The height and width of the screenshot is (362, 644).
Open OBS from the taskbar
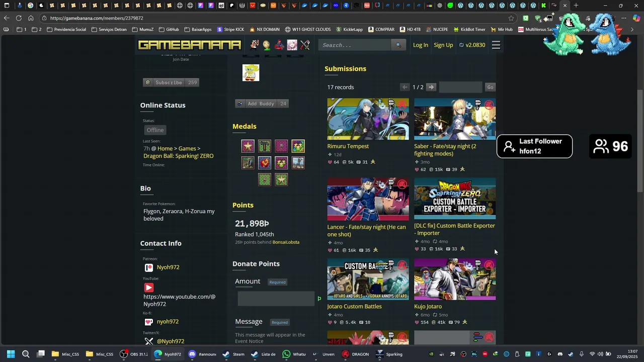coord(134,354)
